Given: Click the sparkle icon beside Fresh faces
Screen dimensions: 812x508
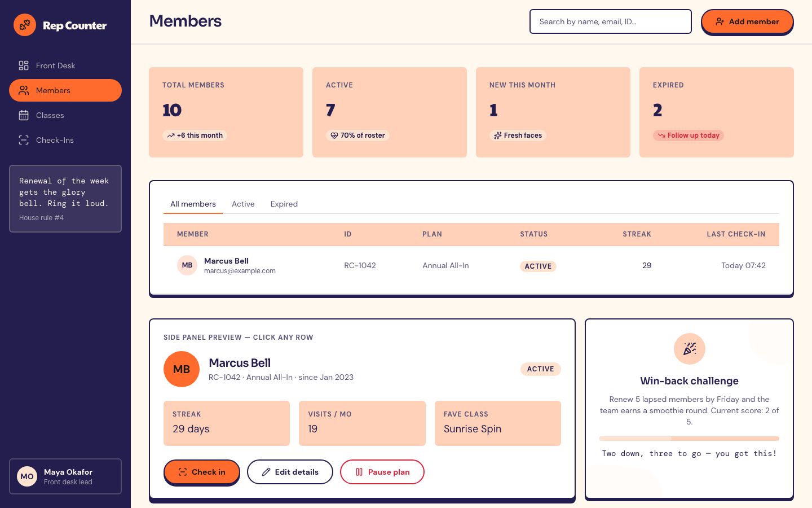Looking at the screenshot, I should pyautogui.click(x=498, y=135).
